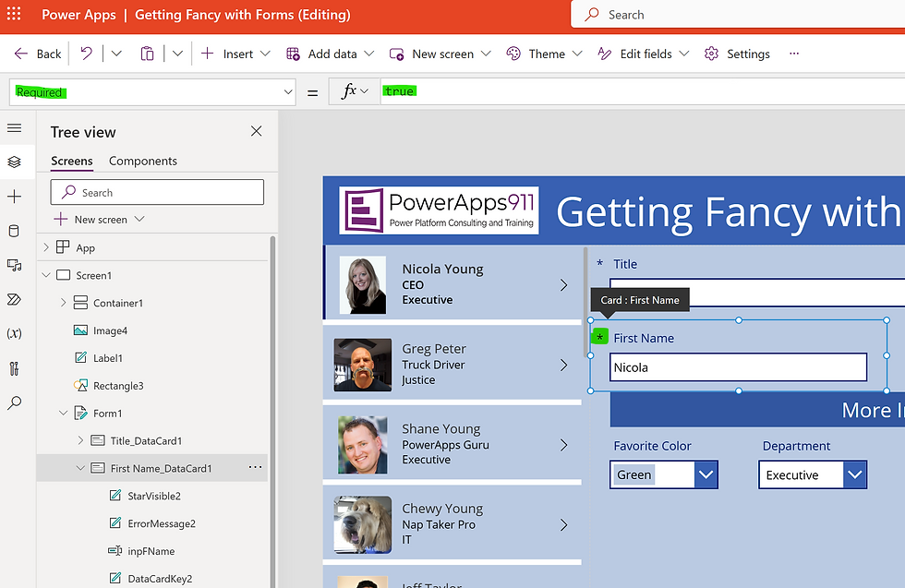Open the hamburger menu in left rail

(15, 127)
